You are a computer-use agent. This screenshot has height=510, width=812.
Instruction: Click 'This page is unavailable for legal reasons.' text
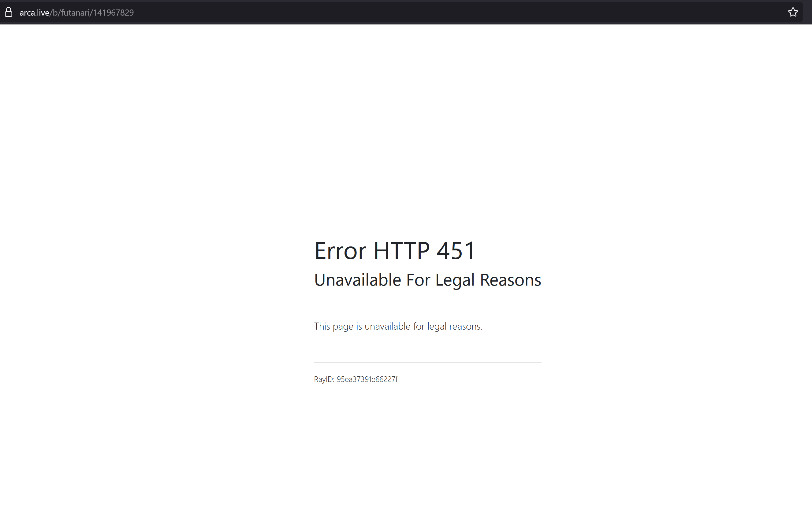pos(398,326)
